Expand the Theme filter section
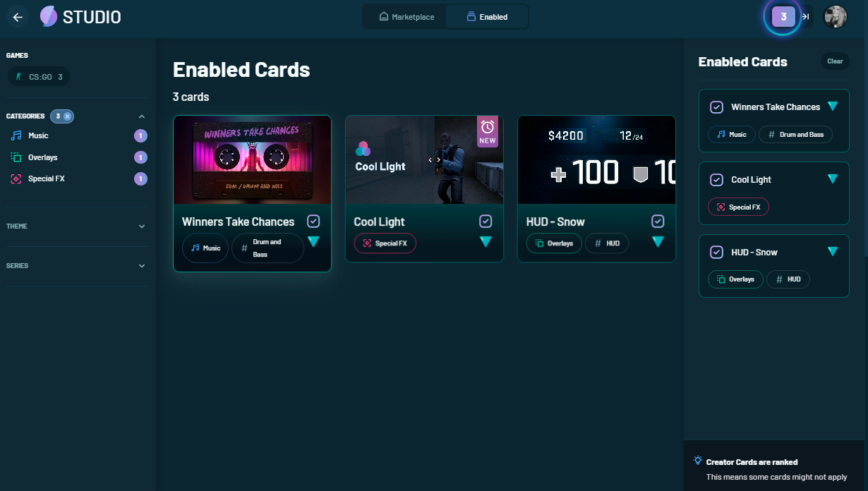The width and height of the screenshot is (868, 491). click(x=142, y=226)
